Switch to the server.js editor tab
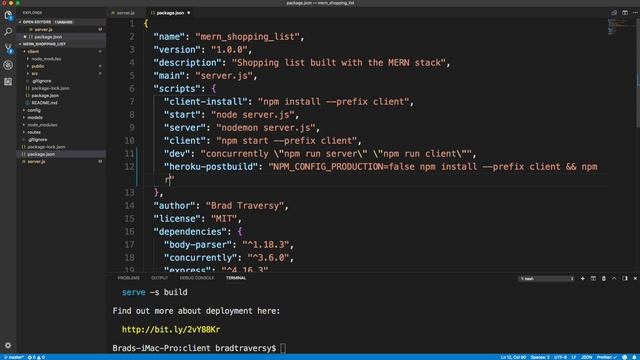640x360 pixels. (x=125, y=13)
